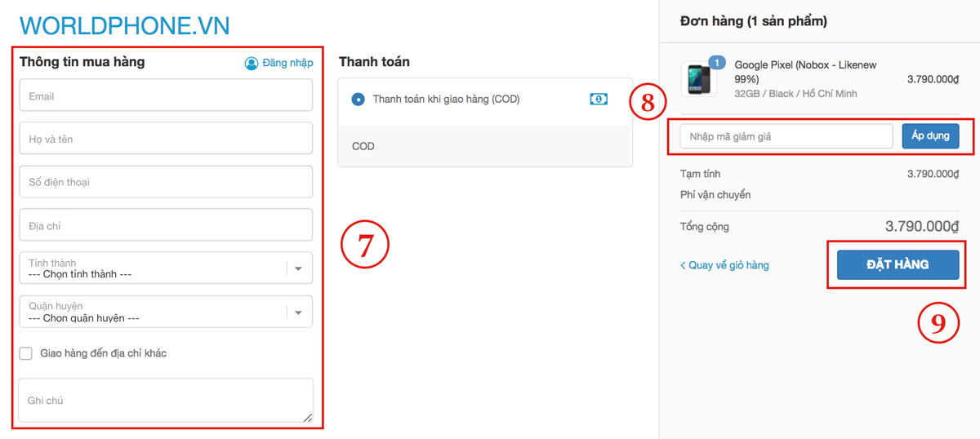The height and width of the screenshot is (439, 980).
Task: Click the cash money icon for COD
Action: click(599, 99)
